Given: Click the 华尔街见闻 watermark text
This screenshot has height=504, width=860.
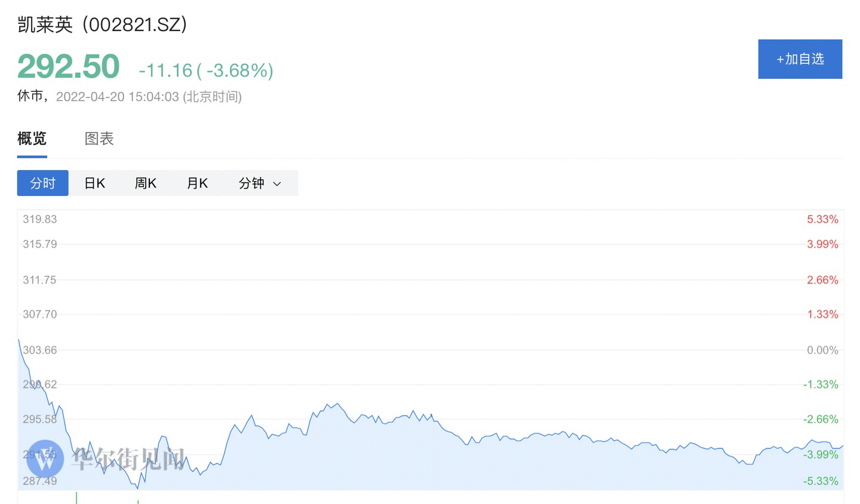Looking at the screenshot, I should coord(128,459).
